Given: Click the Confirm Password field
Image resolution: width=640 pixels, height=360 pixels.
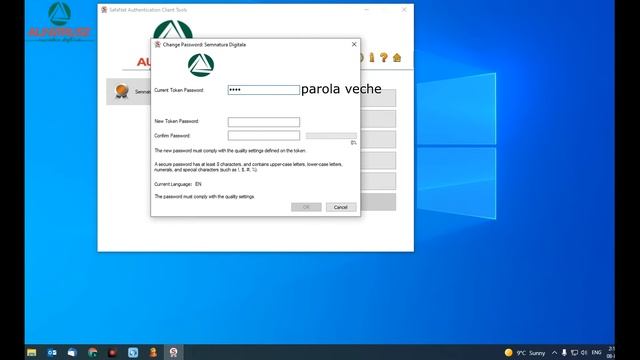Looking at the screenshot, I should [264, 136].
